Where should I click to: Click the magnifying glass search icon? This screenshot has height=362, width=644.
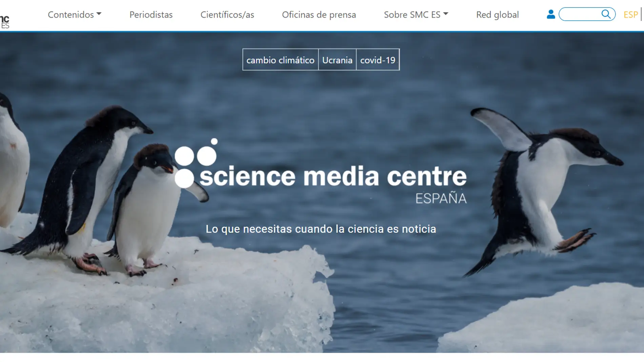606,14
